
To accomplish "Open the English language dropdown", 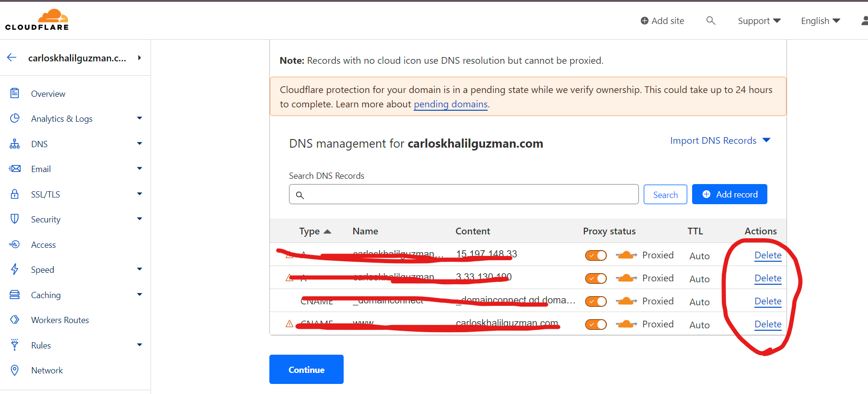I will tap(821, 21).
